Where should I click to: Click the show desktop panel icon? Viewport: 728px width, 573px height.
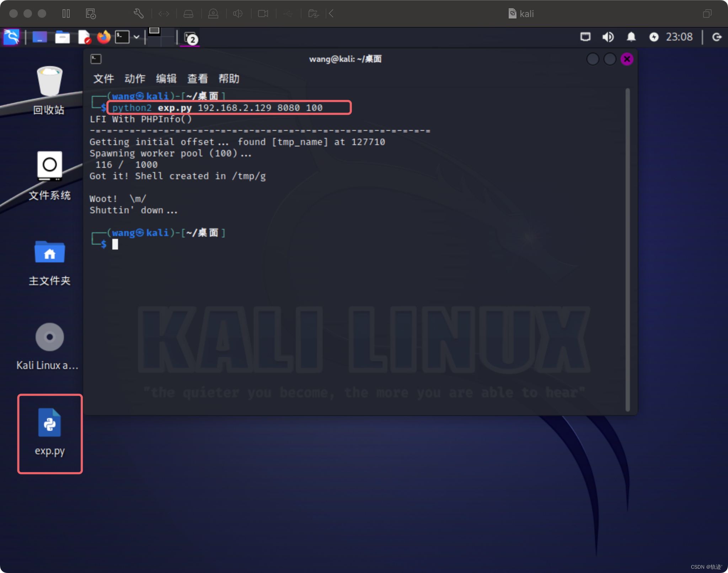(39, 37)
